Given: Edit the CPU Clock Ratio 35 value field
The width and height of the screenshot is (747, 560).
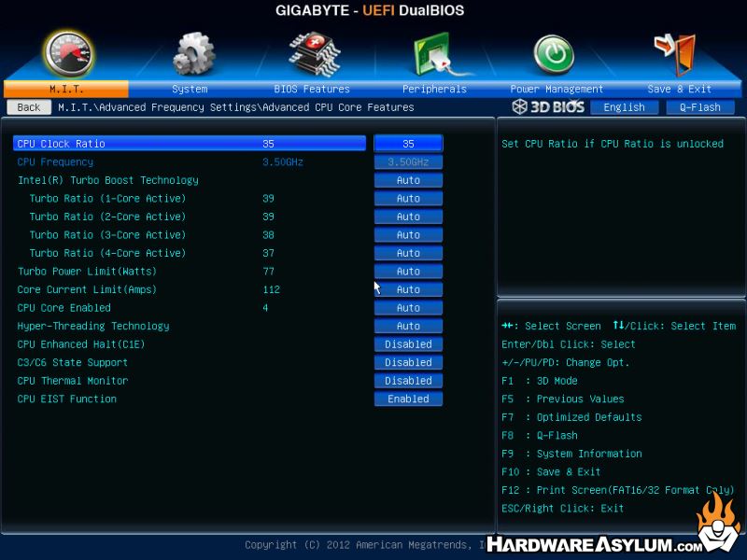Looking at the screenshot, I should click(x=408, y=144).
